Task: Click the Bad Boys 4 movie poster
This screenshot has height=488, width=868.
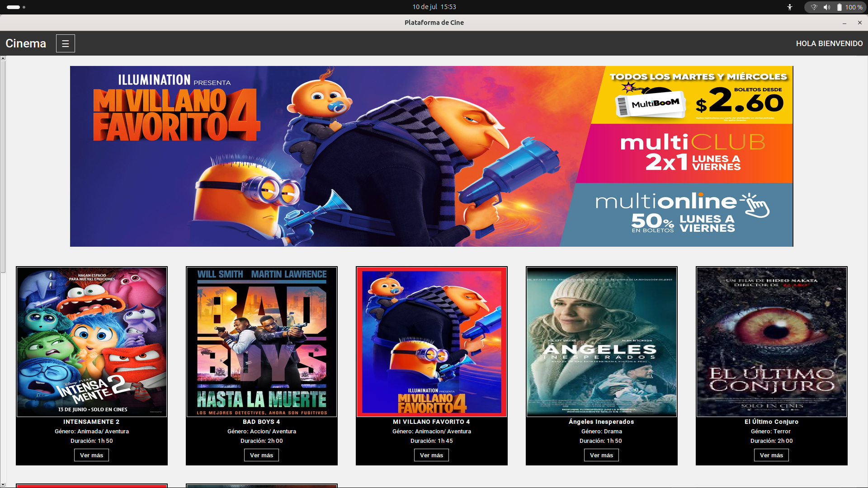Action: 262,342
